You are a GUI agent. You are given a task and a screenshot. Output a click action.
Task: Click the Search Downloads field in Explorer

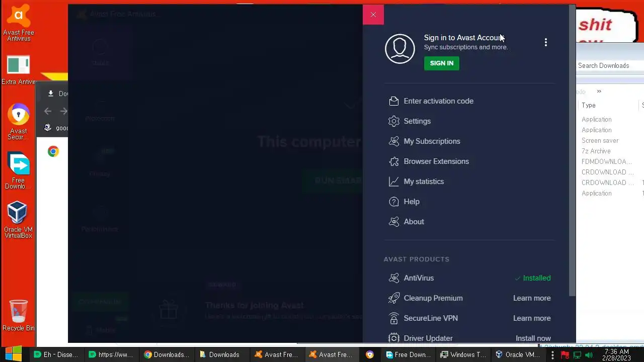(610, 66)
